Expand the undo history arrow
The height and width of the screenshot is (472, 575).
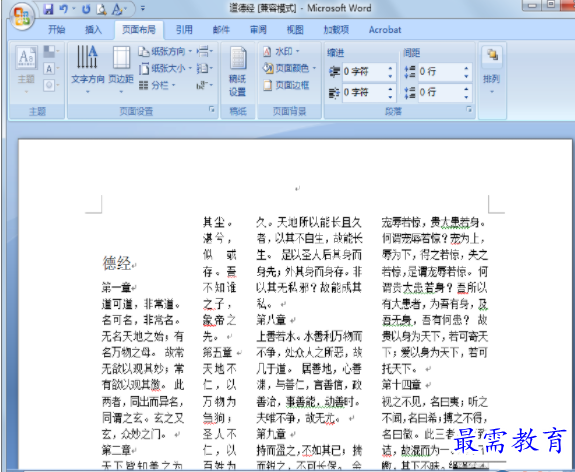(x=73, y=9)
